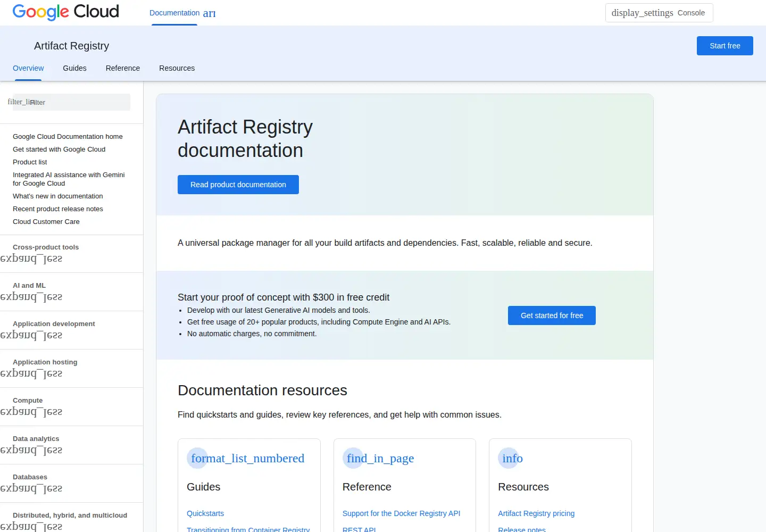Screen dimensions: 766x532
Task: Open Integrated AI assistance with Gemini link
Action: (69, 179)
